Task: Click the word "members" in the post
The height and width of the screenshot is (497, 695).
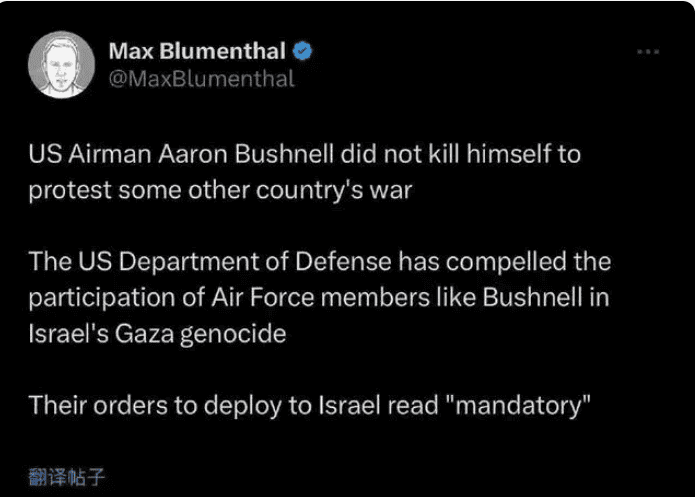Action: click(x=375, y=297)
